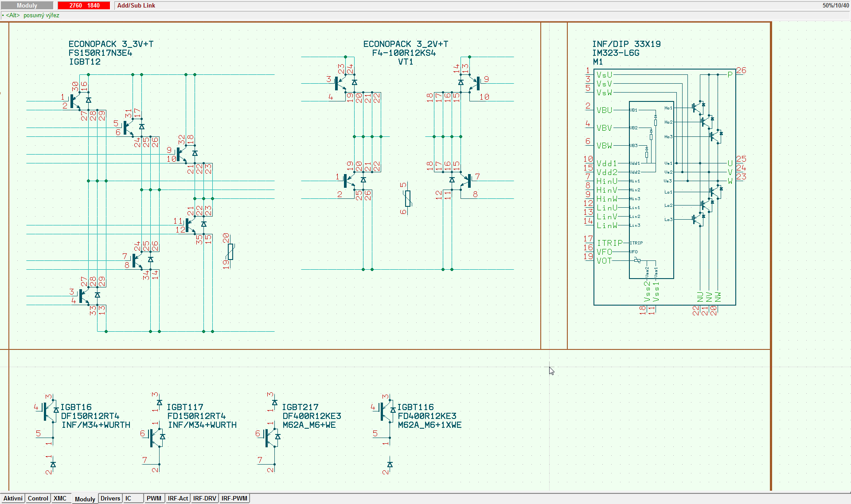
Task: Select the M62A_M6+1XWE label
Action: pos(430,425)
